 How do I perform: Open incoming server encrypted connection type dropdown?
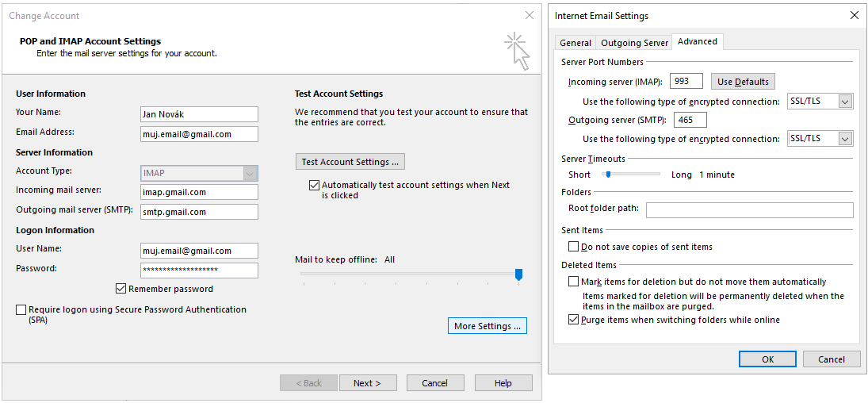pos(820,101)
